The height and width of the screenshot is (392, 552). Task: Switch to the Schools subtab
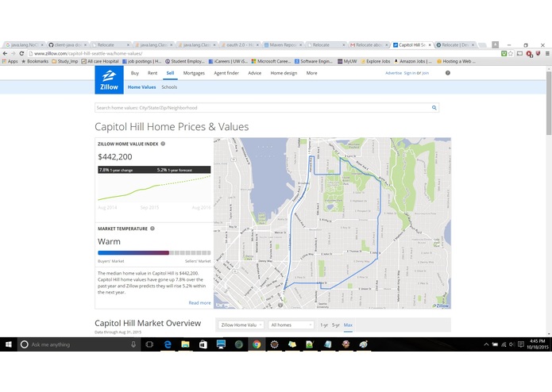click(x=169, y=87)
